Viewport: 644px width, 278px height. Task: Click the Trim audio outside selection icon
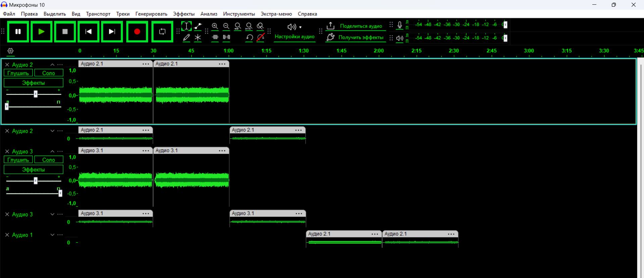tap(215, 38)
